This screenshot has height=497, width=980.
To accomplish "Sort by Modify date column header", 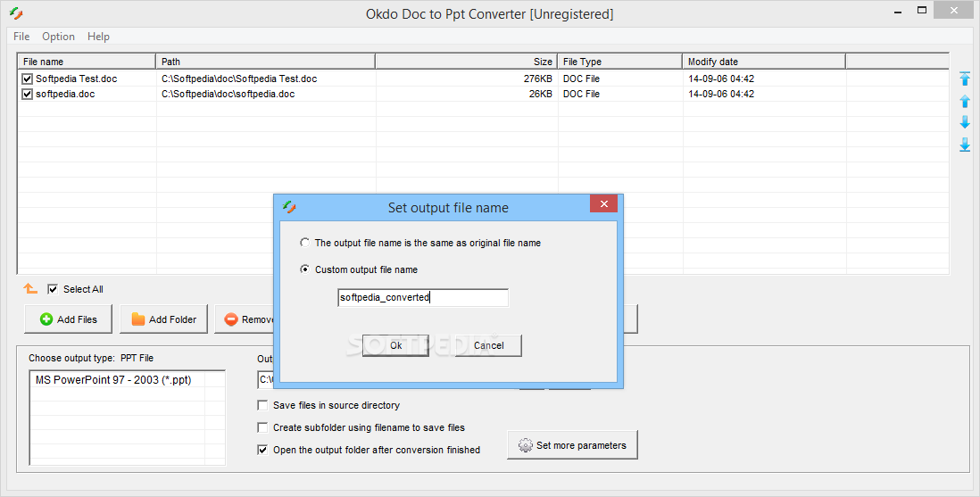I will [x=764, y=62].
